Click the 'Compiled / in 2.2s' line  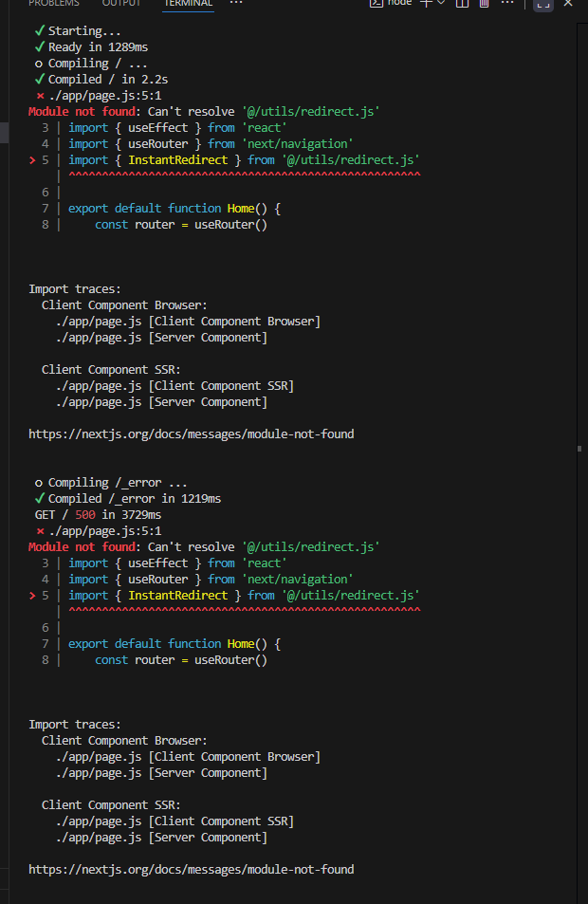tap(108, 80)
